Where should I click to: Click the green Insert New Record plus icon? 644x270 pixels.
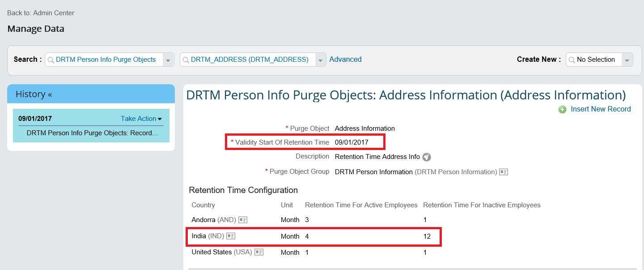562,109
